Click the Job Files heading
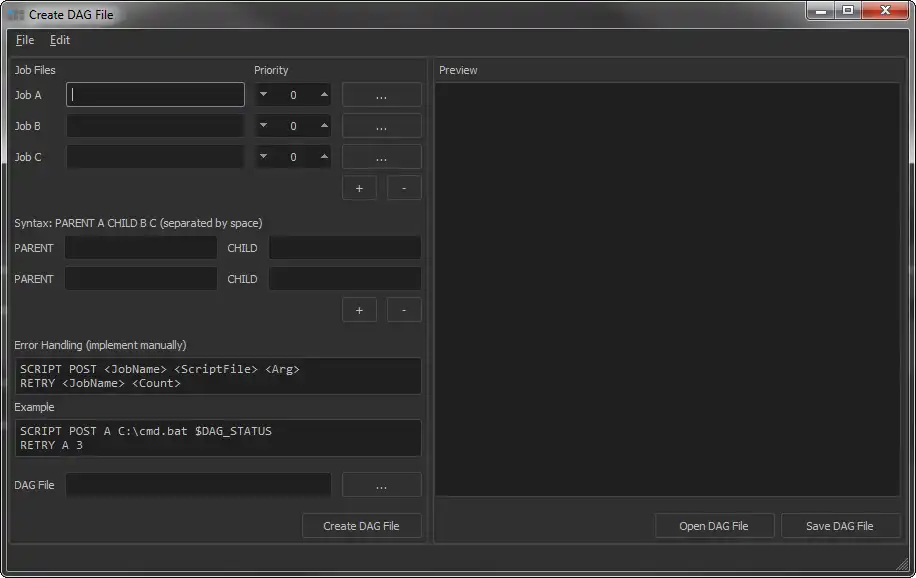The width and height of the screenshot is (916, 578). coord(35,70)
